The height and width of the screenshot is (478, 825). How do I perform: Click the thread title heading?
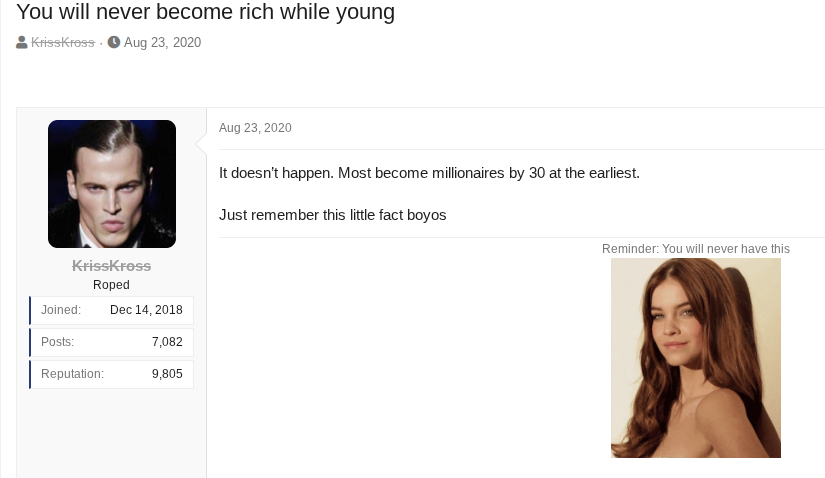(x=206, y=13)
